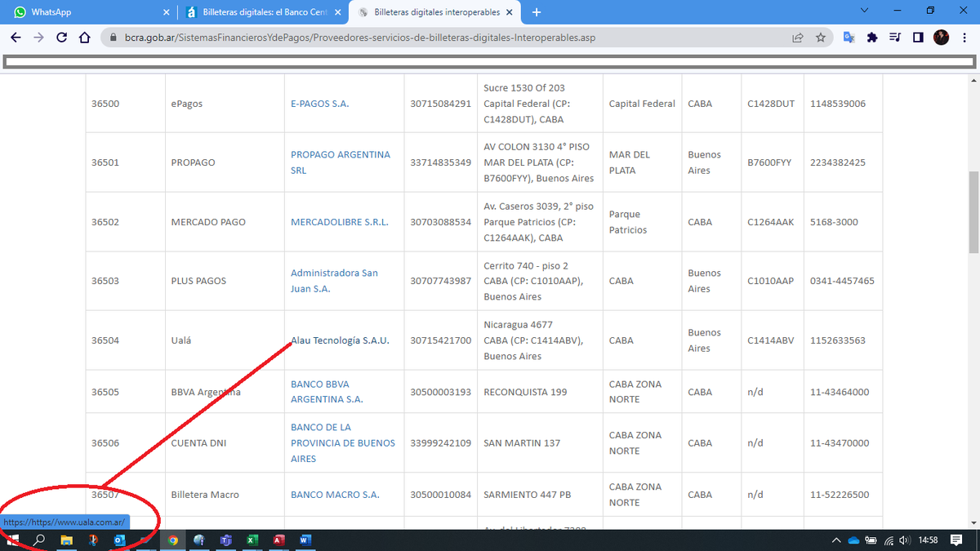
Task: Select the 'Billeteras digitales interoperables' tab
Action: (x=435, y=12)
